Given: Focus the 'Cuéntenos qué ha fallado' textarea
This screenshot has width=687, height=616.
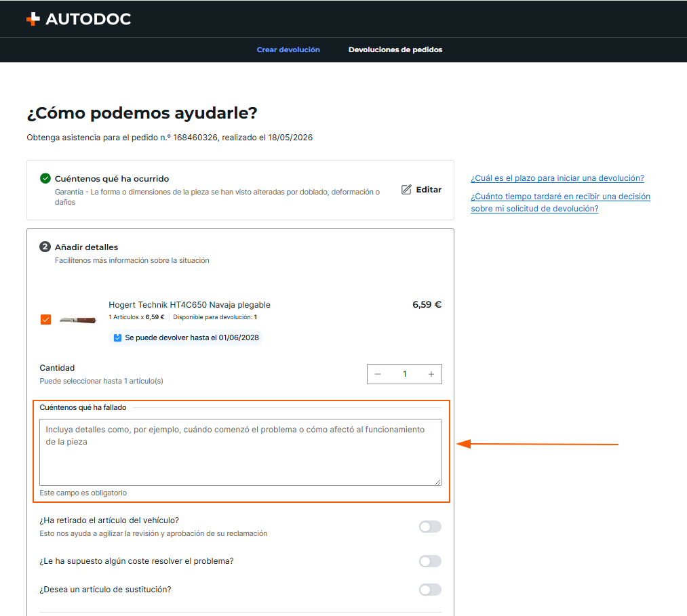Looking at the screenshot, I should (240, 452).
